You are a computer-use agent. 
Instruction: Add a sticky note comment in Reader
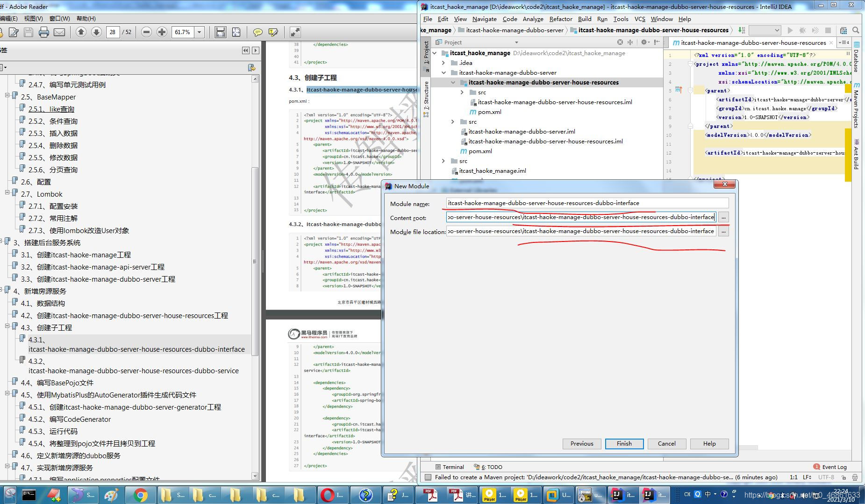tap(257, 32)
